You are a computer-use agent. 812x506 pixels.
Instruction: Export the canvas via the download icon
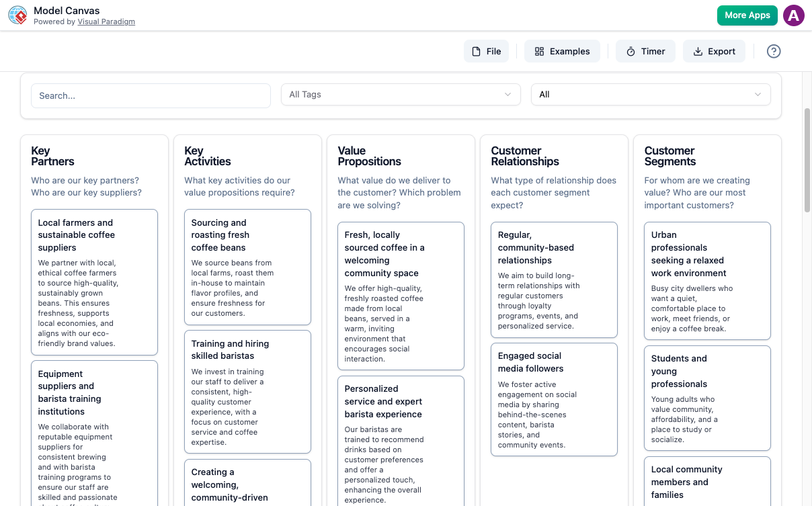[699, 50]
